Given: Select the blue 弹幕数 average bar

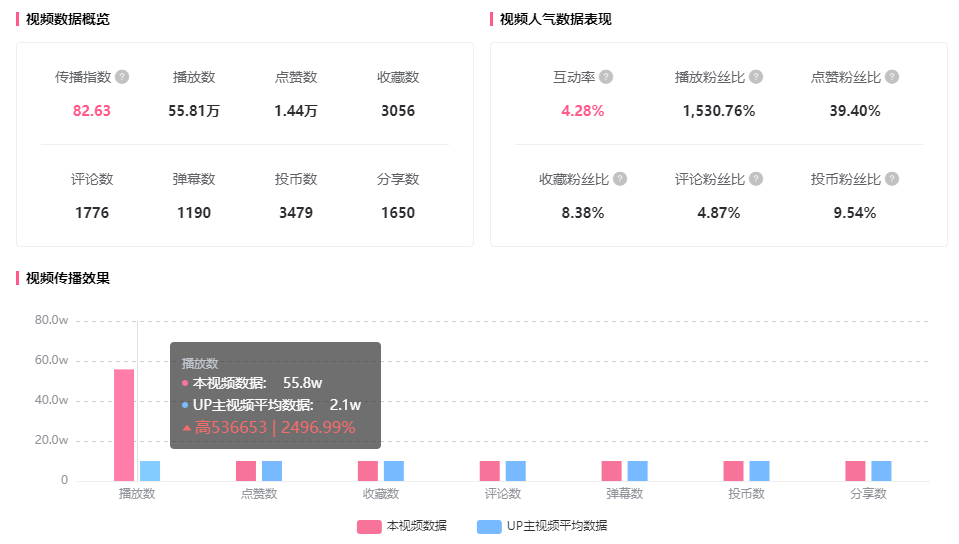Looking at the screenshot, I should pos(637,471).
